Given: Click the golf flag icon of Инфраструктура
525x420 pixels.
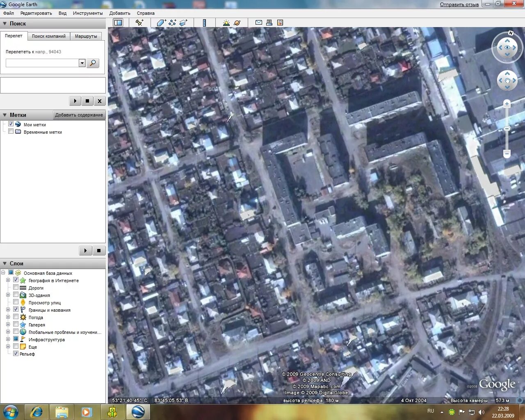Looking at the screenshot, I should [23, 340].
